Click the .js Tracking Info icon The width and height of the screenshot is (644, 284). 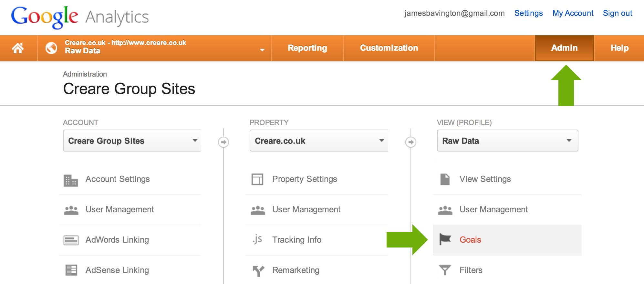coord(257,239)
